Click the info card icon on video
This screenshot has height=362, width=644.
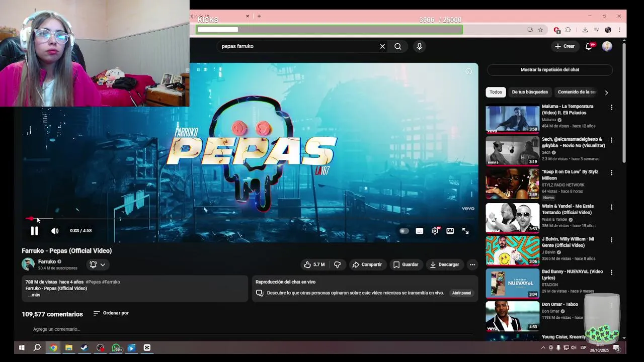point(468,71)
